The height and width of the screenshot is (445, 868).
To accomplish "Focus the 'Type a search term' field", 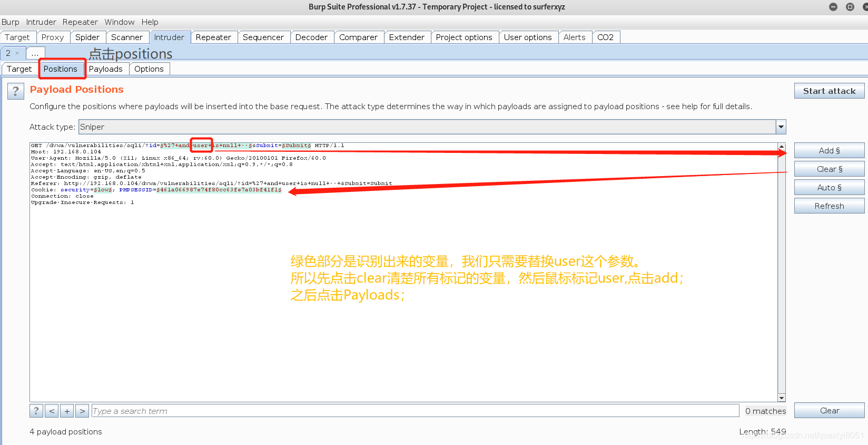I will click(415, 411).
